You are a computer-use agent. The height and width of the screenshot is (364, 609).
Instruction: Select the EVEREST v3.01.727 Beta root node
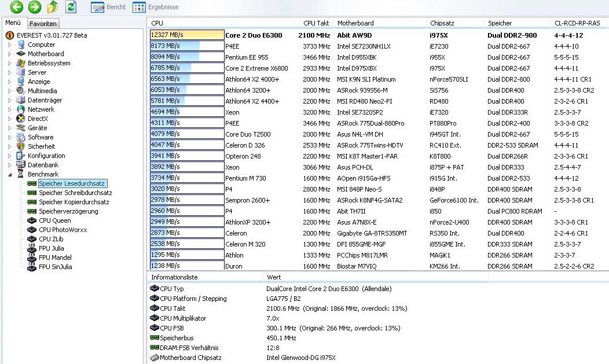point(52,35)
